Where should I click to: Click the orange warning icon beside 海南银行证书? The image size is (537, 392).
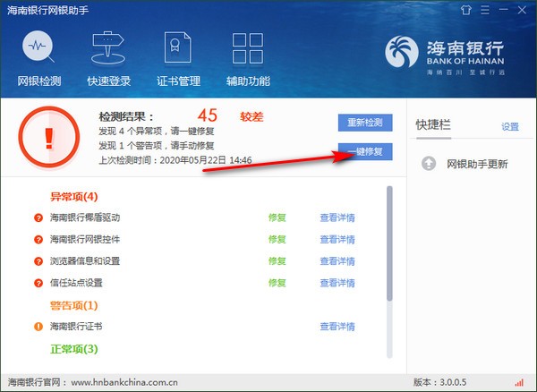(38, 327)
